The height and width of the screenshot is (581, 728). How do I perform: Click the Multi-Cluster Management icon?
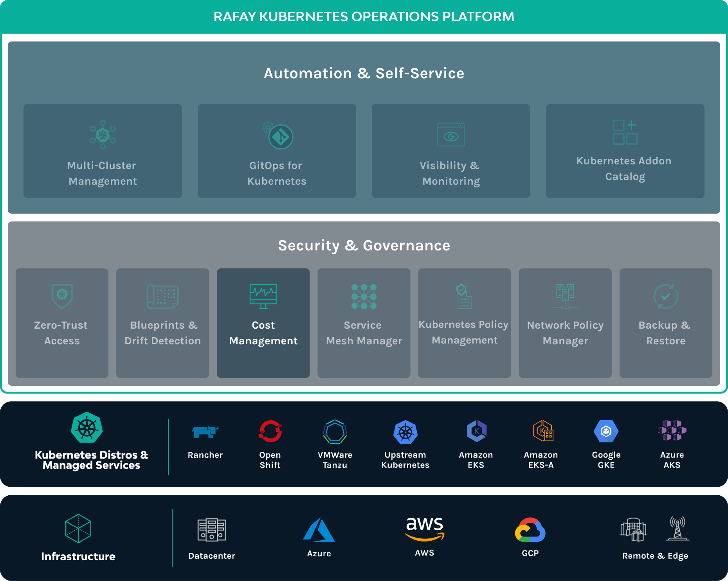103,135
